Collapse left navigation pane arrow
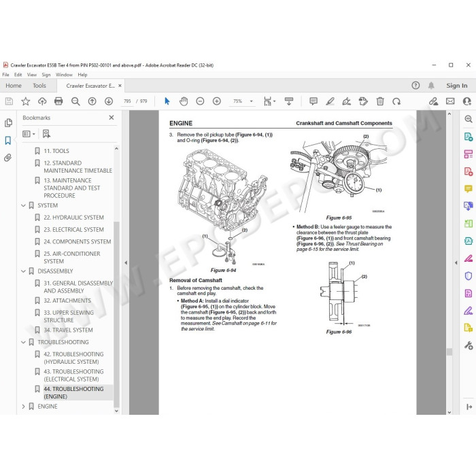476x476 pixels. (x=126, y=262)
